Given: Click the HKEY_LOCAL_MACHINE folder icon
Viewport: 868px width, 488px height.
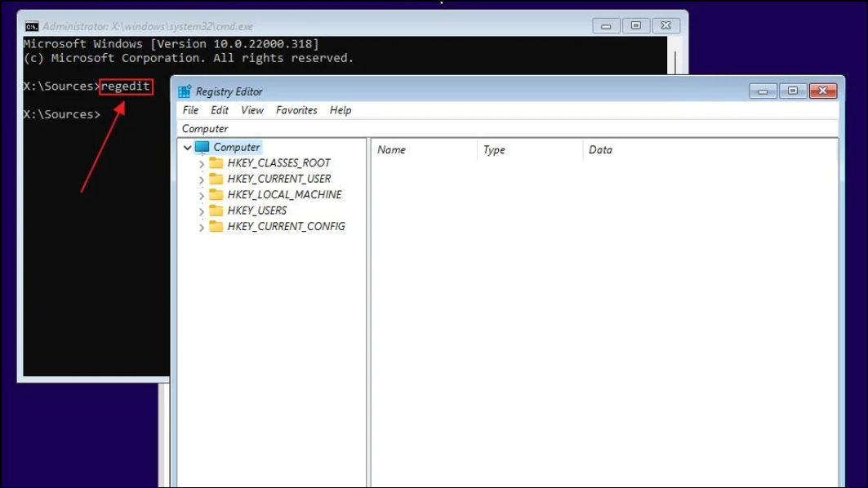Looking at the screenshot, I should tap(216, 194).
